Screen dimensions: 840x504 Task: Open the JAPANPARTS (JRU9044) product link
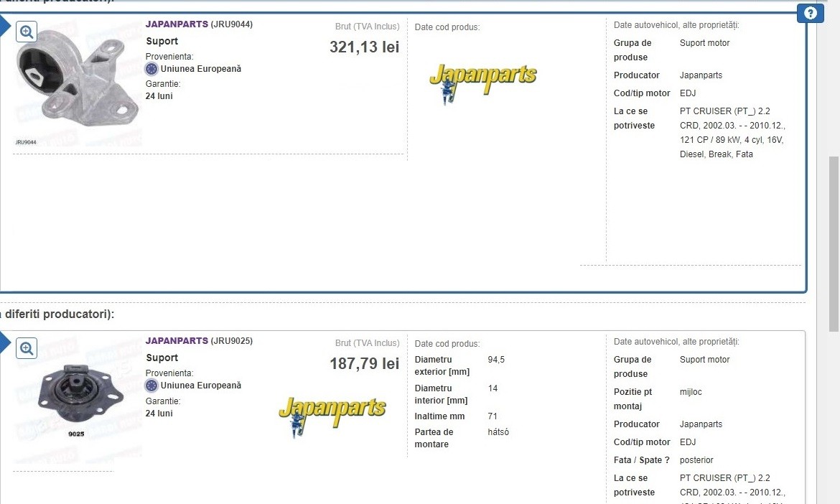(x=199, y=24)
